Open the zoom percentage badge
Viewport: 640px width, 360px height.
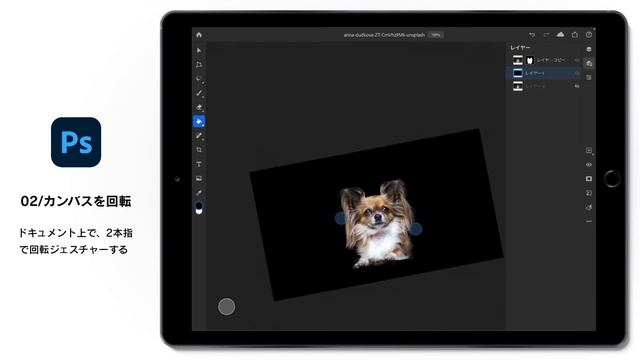click(x=436, y=35)
